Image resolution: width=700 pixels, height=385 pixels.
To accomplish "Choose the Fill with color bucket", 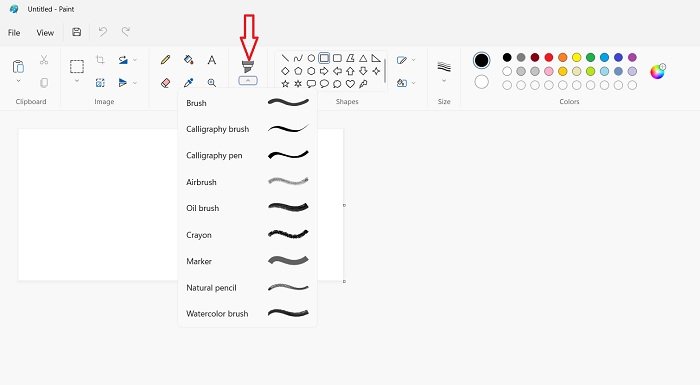I will coord(188,59).
